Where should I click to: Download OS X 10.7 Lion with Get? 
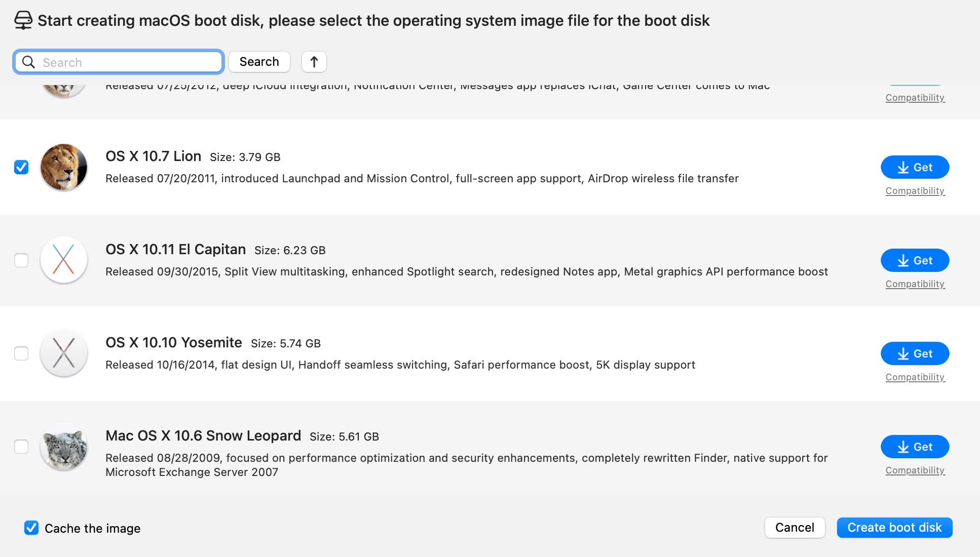click(915, 167)
